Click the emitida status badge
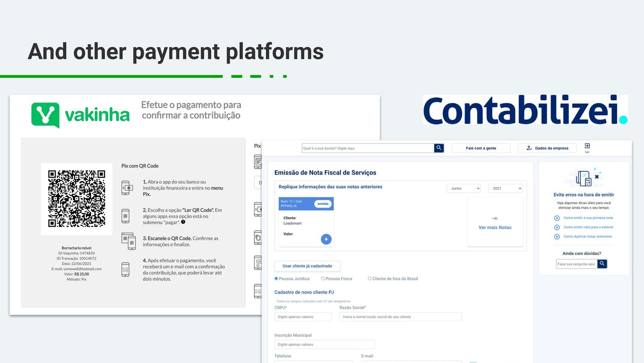 (x=323, y=204)
